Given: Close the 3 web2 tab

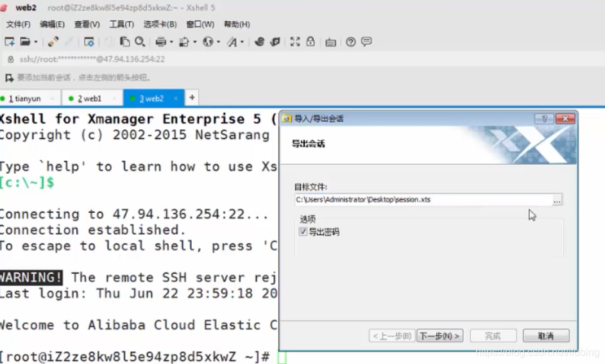Looking at the screenshot, I should tap(176, 98).
